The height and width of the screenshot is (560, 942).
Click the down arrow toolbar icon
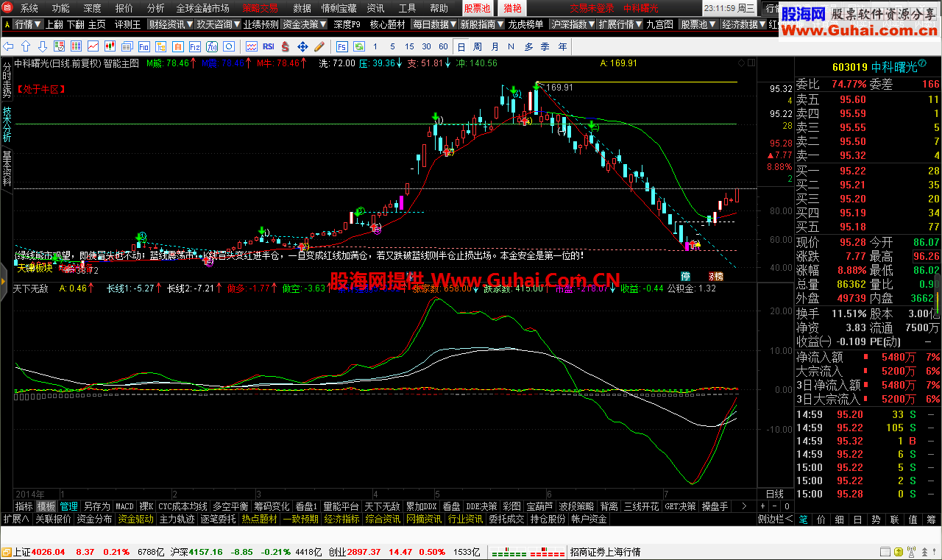click(43, 46)
